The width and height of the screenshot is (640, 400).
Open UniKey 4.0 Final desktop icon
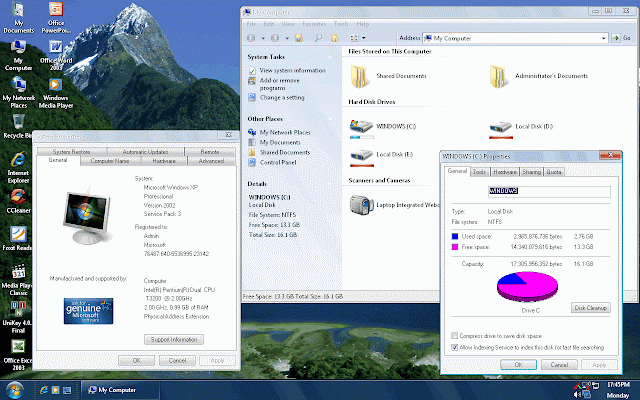[x=17, y=318]
